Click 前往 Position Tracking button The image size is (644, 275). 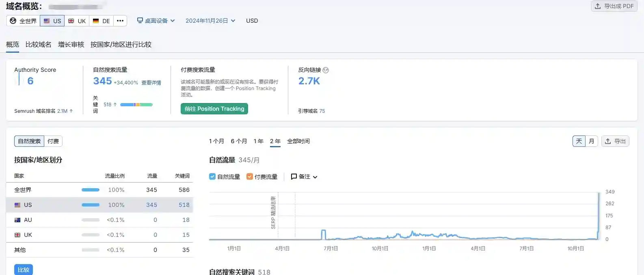pos(214,109)
